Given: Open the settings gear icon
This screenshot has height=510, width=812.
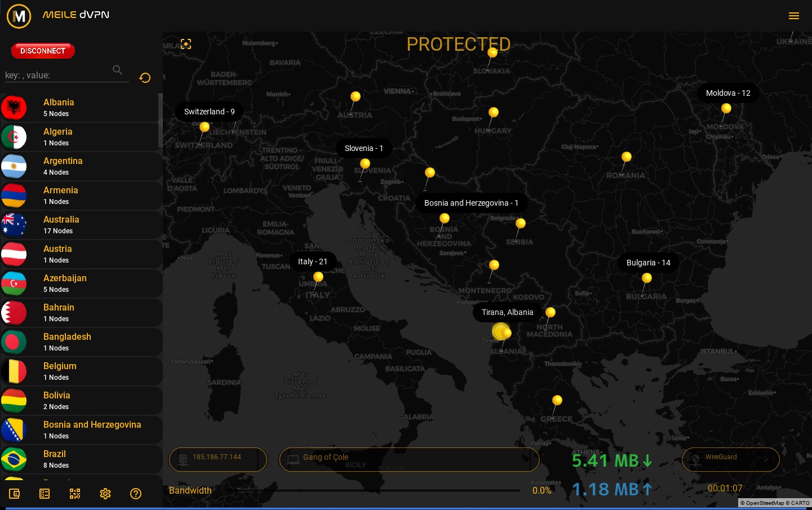Looking at the screenshot, I should pos(105,494).
